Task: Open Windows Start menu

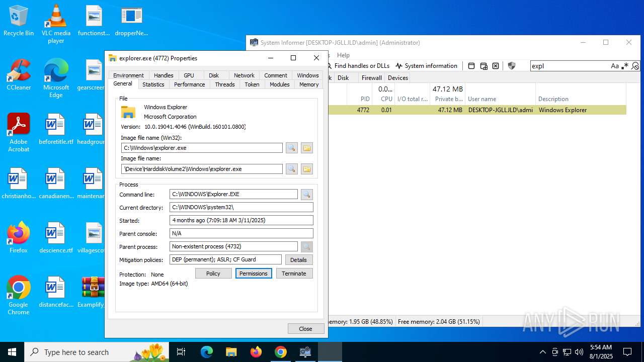Action: 12,352
